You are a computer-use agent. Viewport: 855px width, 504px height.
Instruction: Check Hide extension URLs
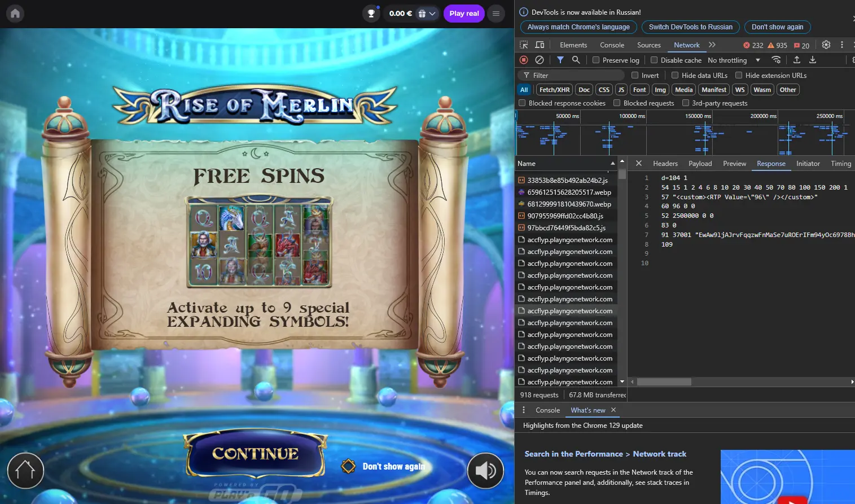[739, 75]
